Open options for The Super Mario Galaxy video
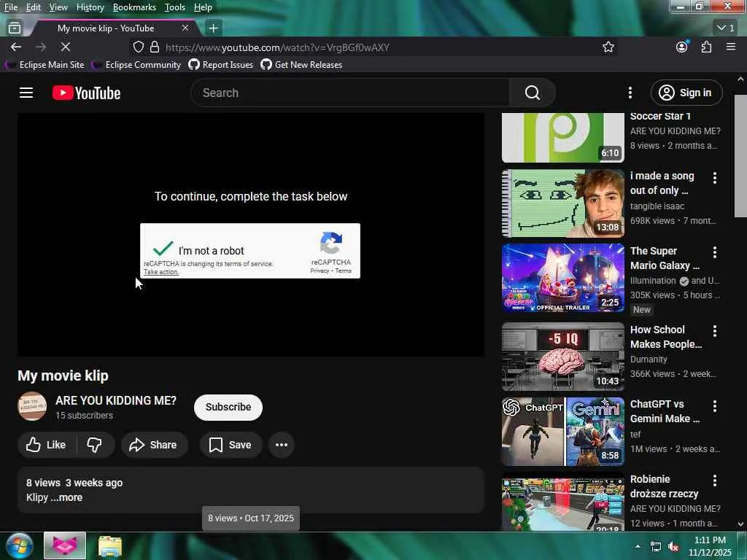 click(715, 252)
